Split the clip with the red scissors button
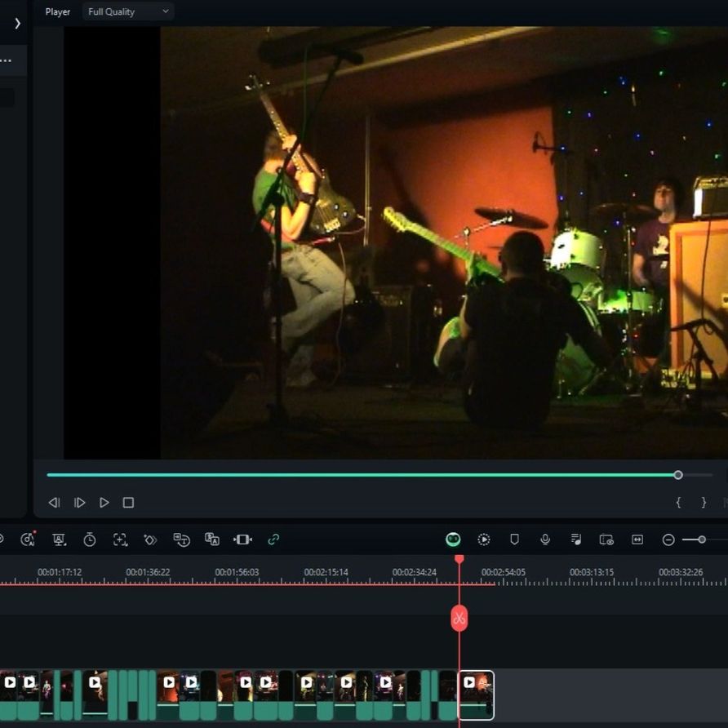728x728 pixels. click(459, 619)
